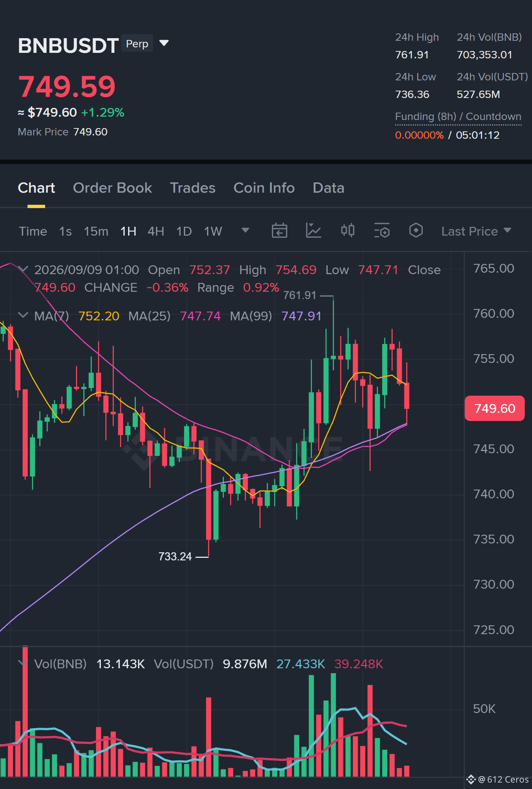532x789 pixels.
Task: Open the calendar date-jump icon
Action: coord(279,231)
